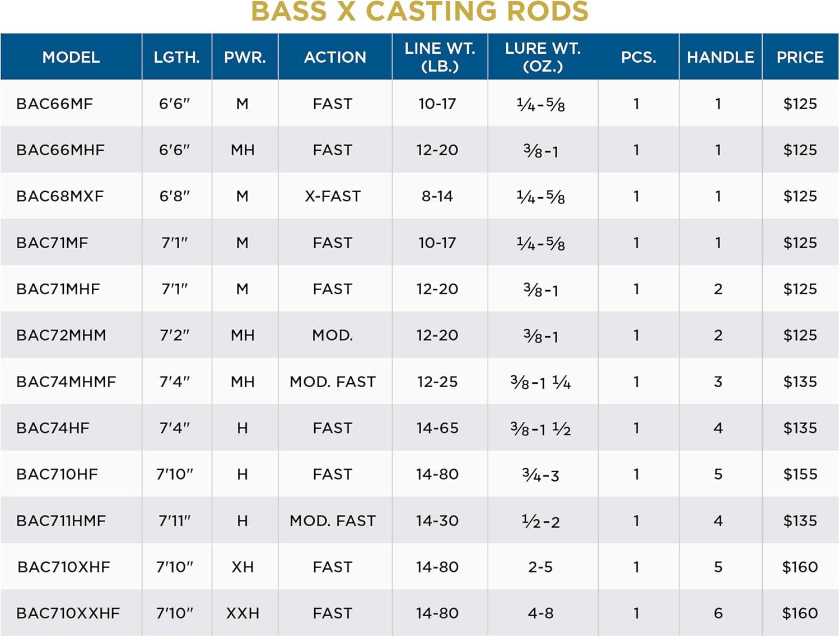840x637 pixels.
Task: Click the BAC74HF model name
Action: (53, 428)
